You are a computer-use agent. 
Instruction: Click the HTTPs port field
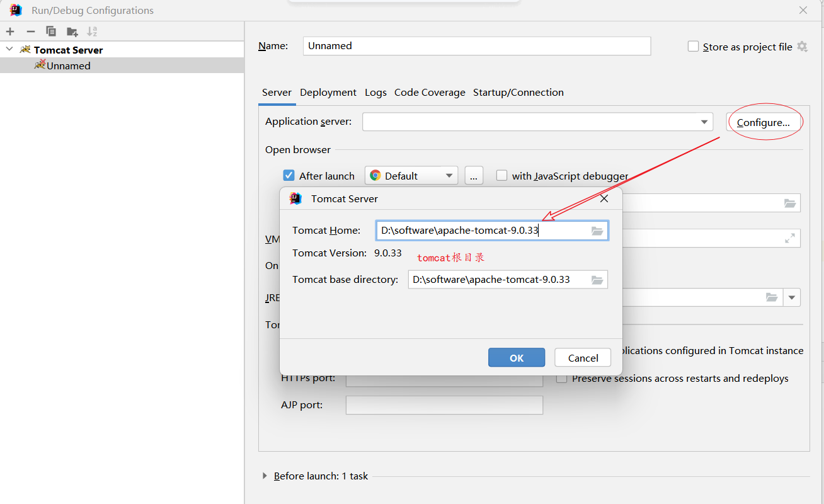[x=444, y=380]
